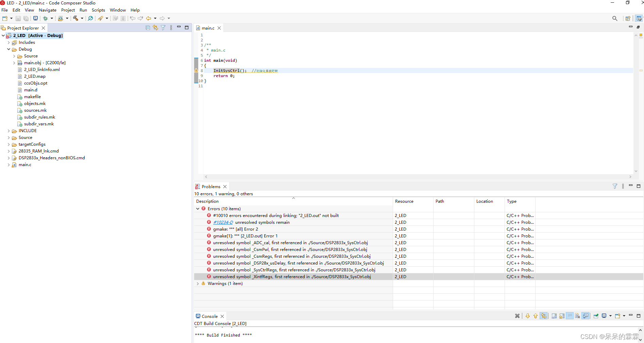Select the main.c editor tab
This screenshot has width=644, height=343.
pos(208,28)
